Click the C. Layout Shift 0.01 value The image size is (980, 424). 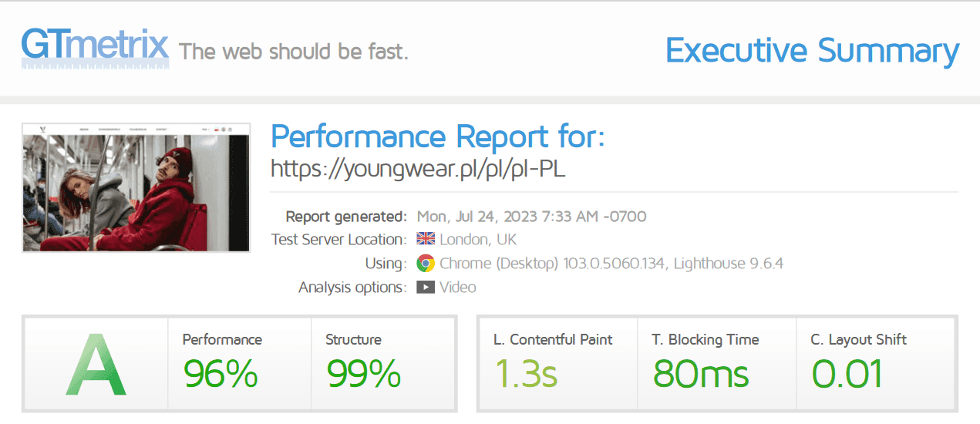847,373
